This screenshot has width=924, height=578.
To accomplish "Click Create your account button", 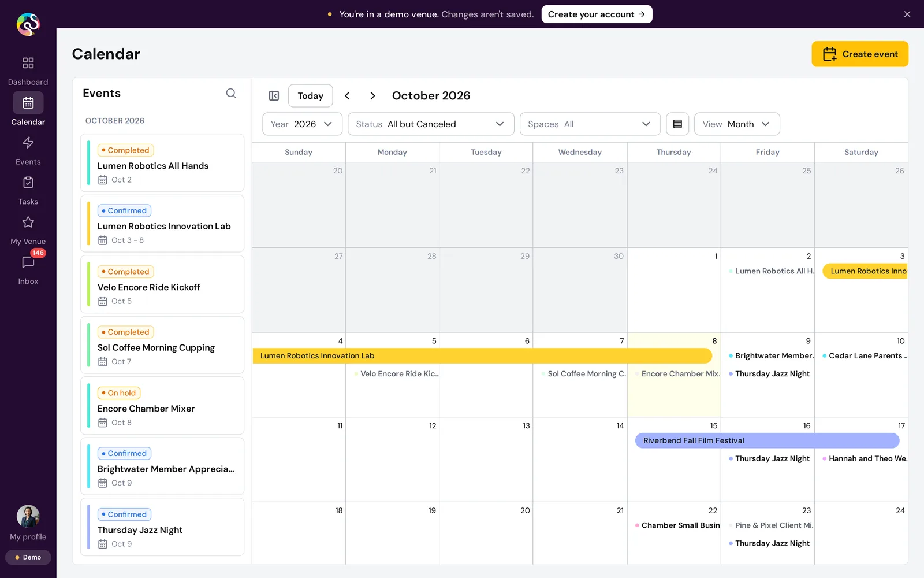I will [x=597, y=14].
